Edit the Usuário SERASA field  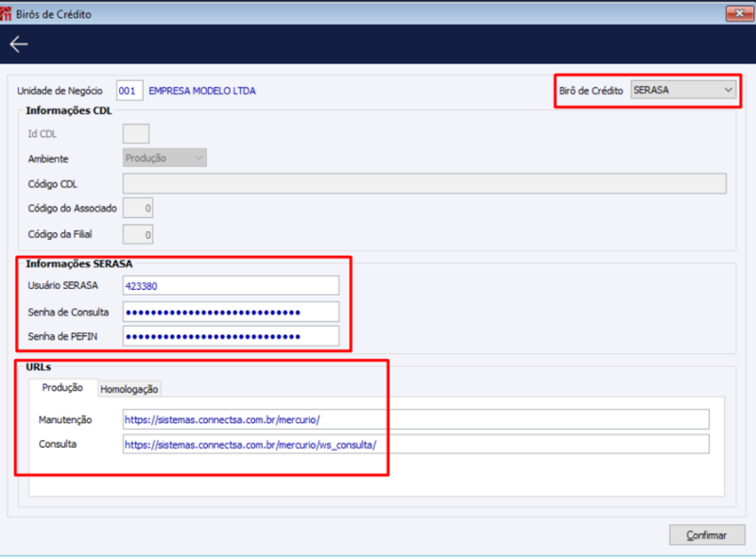click(231, 286)
